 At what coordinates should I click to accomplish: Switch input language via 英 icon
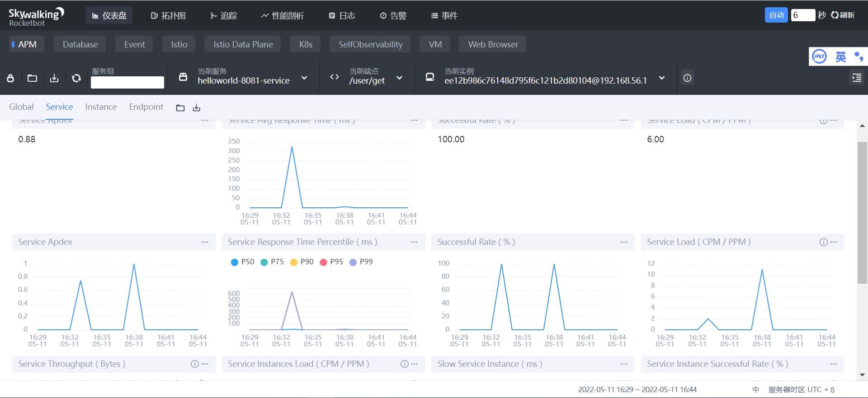coord(841,56)
